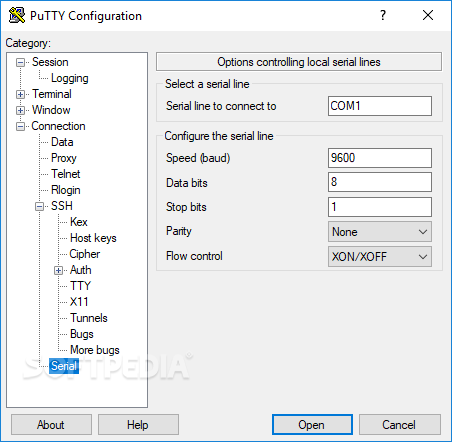Select the highlighted Serial category

pyautogui.click(x=64, y=366)
